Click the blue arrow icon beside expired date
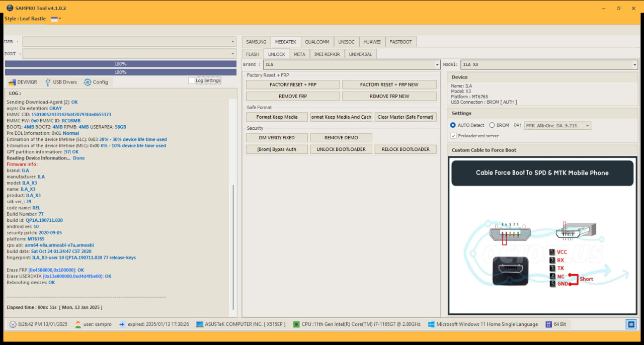This screenshot has height=345, width=644. 122,324
